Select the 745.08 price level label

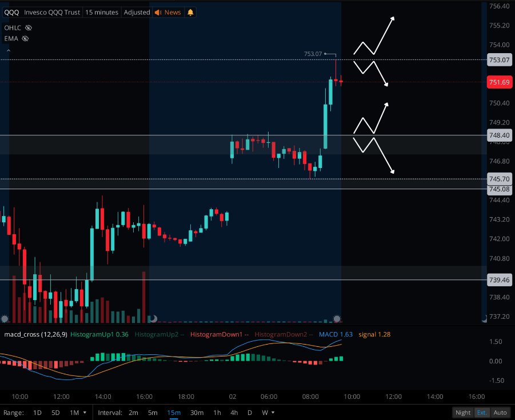click(499, 189)
